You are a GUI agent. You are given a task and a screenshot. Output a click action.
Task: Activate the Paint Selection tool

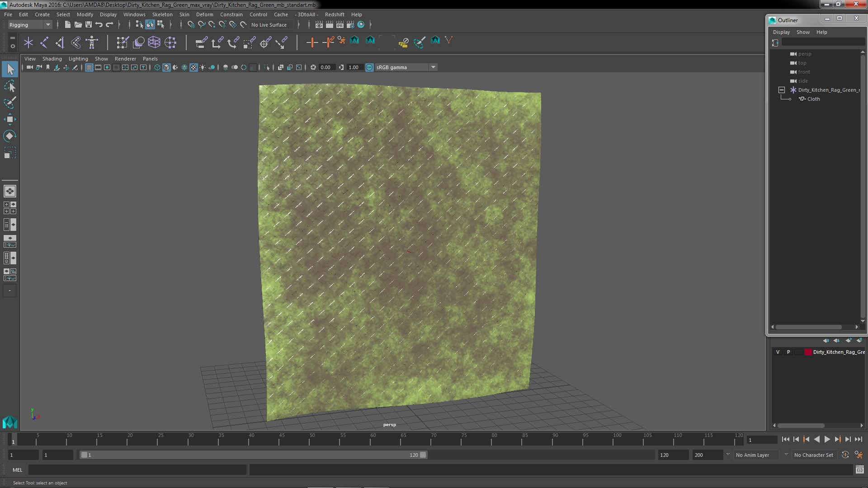(x=10, y=103)
